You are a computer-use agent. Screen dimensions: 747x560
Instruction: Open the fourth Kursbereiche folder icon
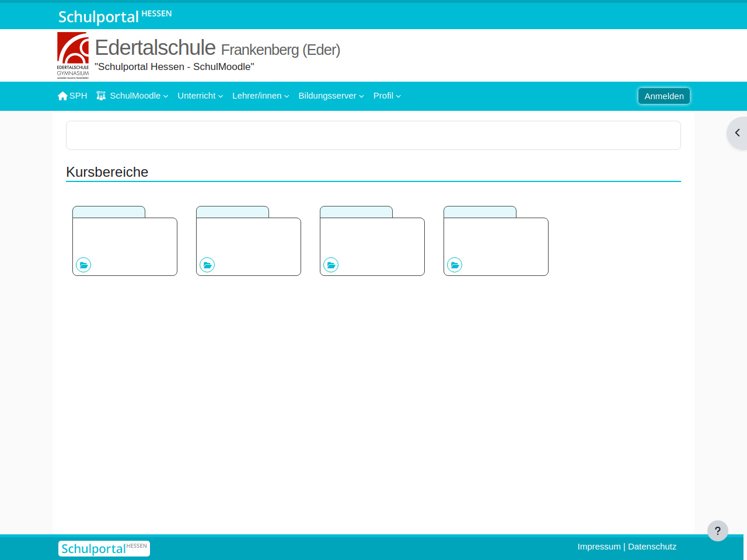coord(455,265)
